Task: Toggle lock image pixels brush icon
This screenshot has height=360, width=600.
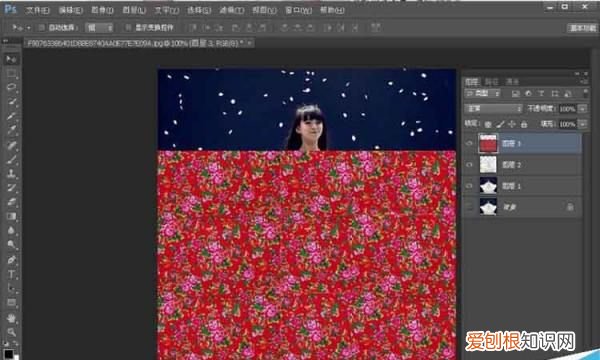Action: (500, 124)
